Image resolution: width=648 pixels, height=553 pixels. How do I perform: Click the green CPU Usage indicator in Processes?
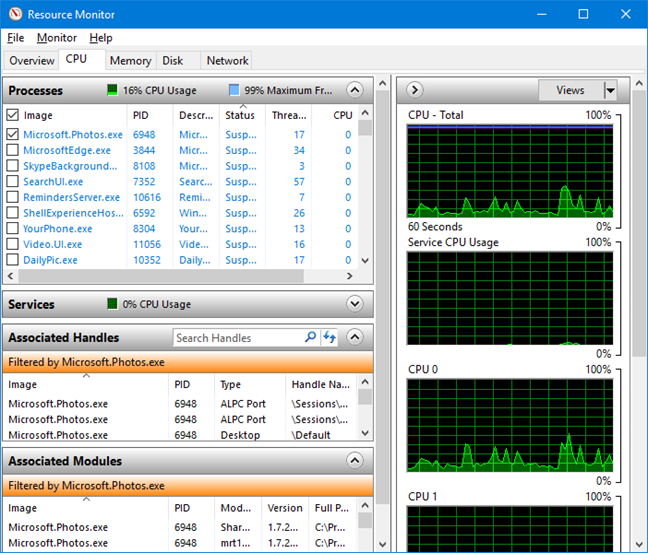[113, 90]
